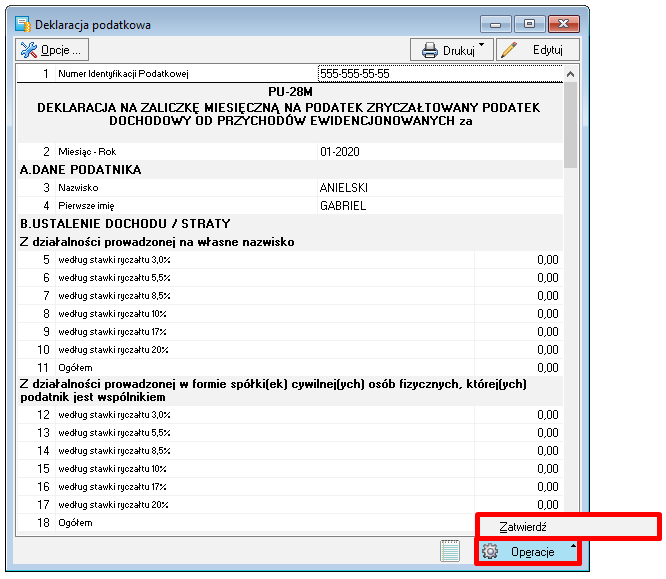Open the Opcje options button
This screenshot has height=579, width=666.
pyautogui.click(x=52, y=50)
